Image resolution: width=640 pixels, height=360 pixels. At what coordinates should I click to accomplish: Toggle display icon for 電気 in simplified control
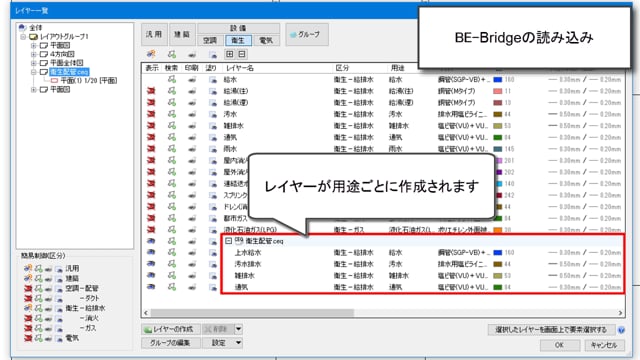[x=28, y=338]
